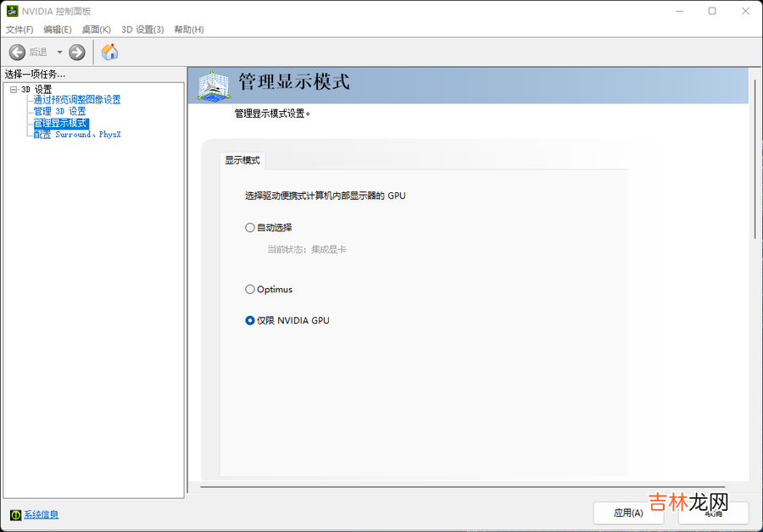Open the 系统信息 link
Viewport: 763px width, 532px height.
[x=41, y=514]
